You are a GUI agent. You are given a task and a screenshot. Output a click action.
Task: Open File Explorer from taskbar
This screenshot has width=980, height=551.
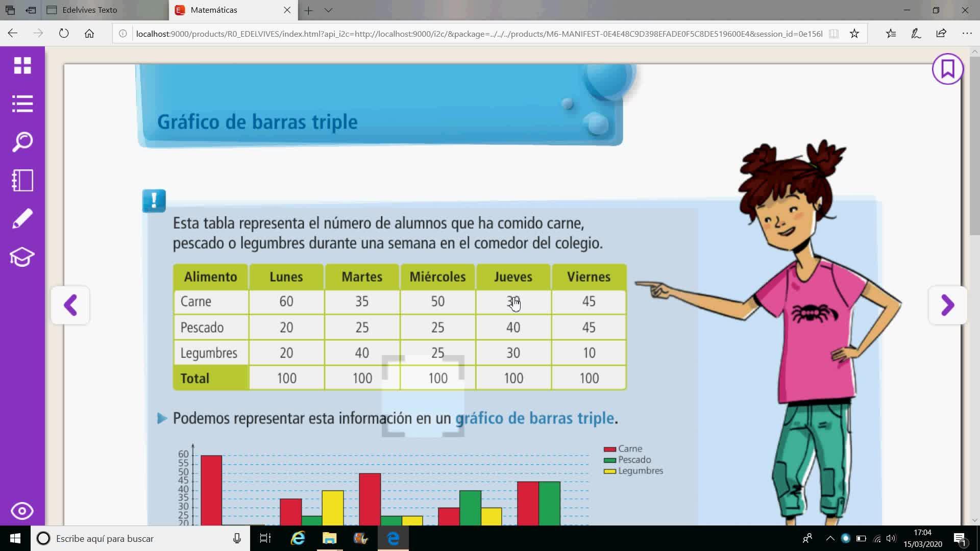point(330,538)
